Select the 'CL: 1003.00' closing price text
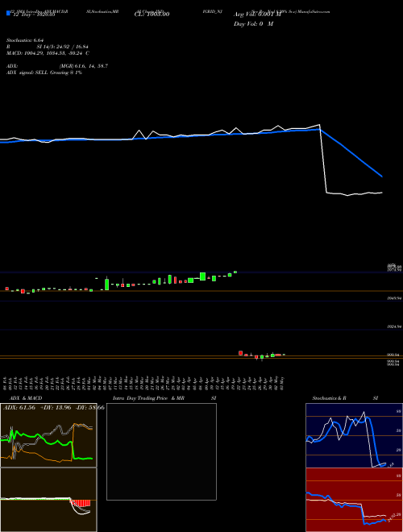The height and width of the screenshot is (532, 403). [152, 15]
